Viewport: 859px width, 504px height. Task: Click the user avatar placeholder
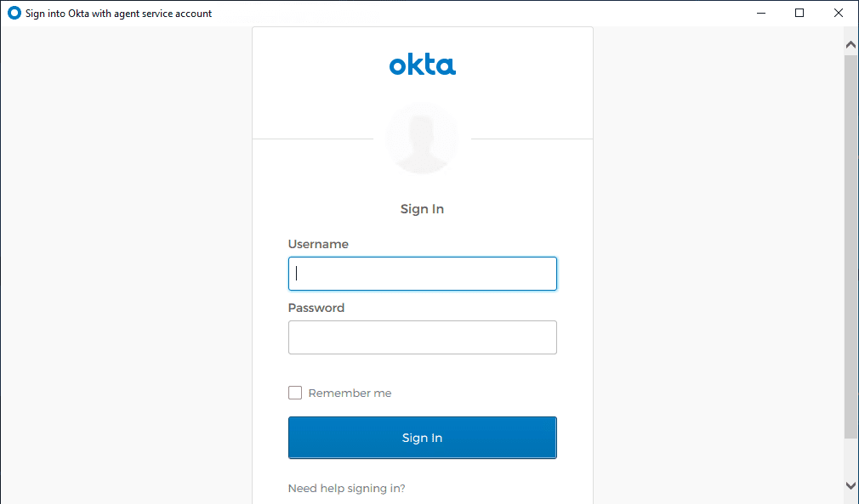tap(422, 139)
